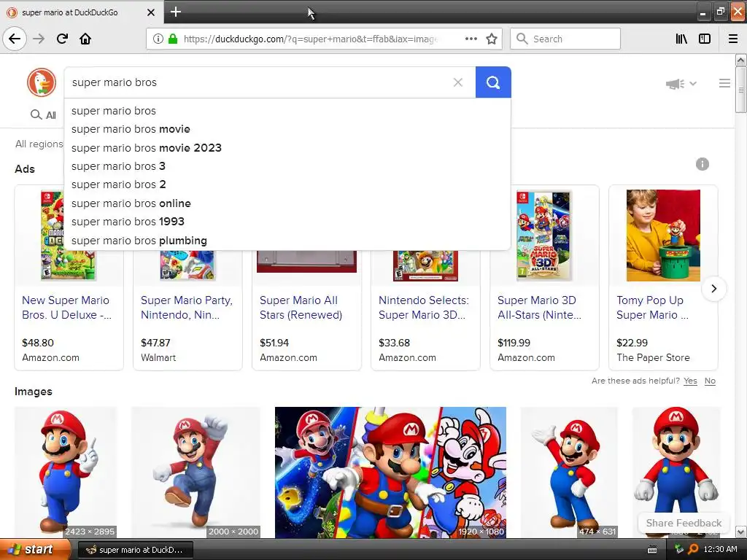This screenshot has height=560, width=747.
Task: Open Super Mario Party Walmart ad
Action: (x=186, y=308)
